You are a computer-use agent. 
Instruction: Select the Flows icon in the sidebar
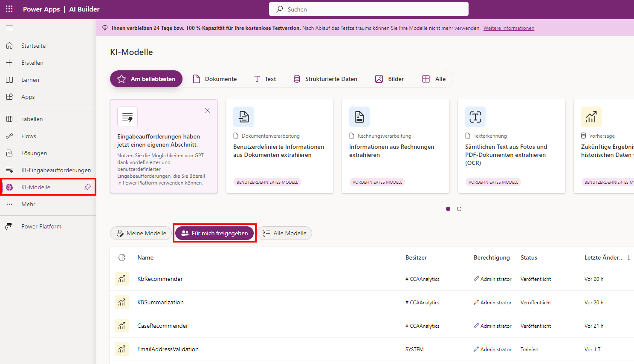(x=10, y=136)
